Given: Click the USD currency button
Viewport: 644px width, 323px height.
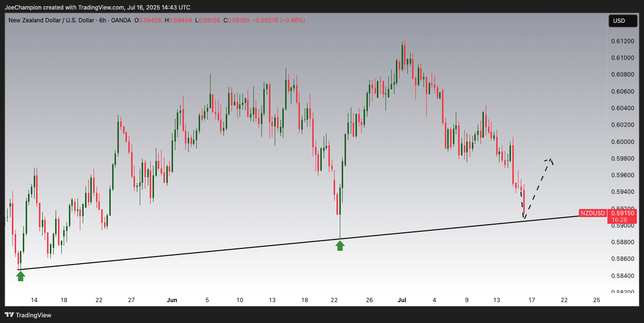Looking at the screenshot, I should tap(622, 21).
